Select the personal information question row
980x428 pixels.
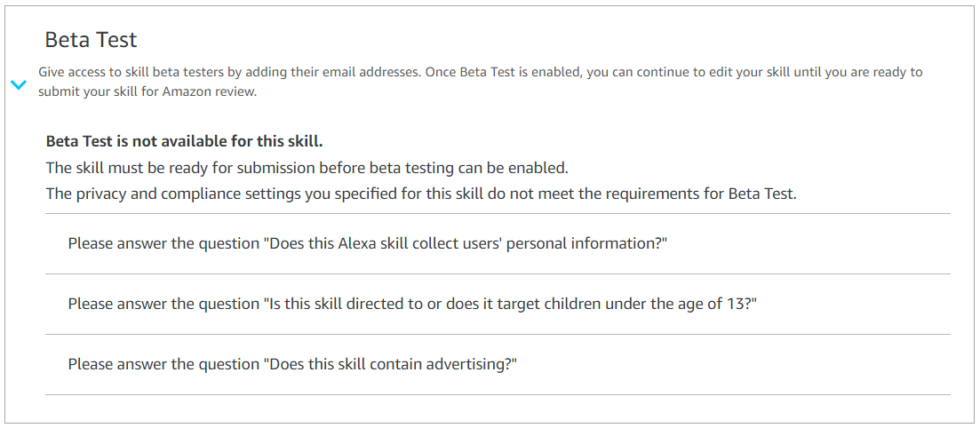click(x=498, y=243)
